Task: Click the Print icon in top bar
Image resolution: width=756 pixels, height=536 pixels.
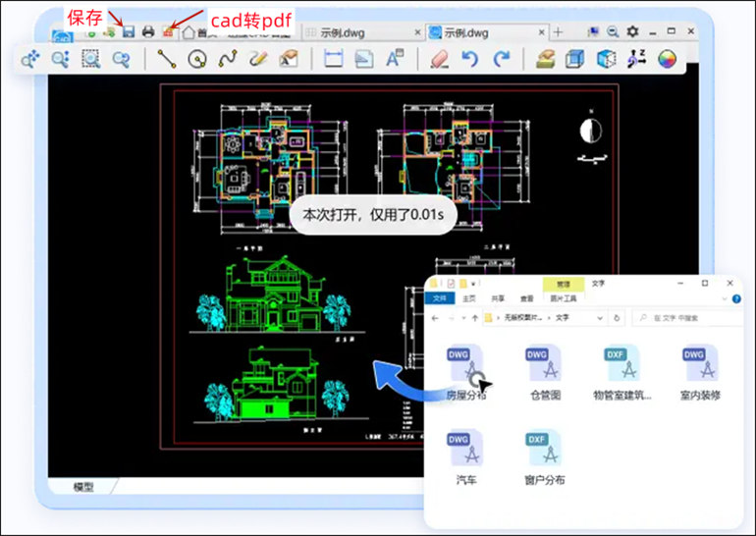Action: tap(148, 31)
